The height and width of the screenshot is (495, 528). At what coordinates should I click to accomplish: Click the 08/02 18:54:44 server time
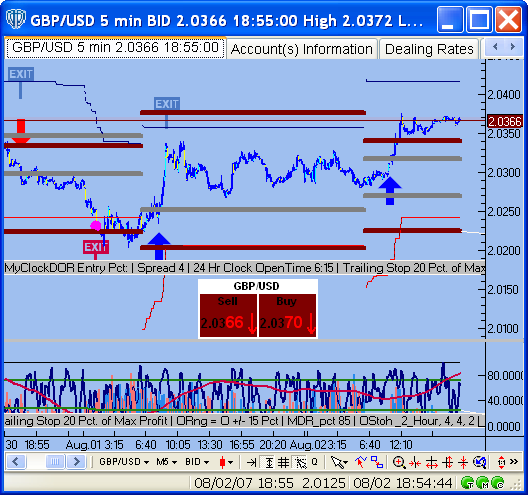(x=402, y=483)
